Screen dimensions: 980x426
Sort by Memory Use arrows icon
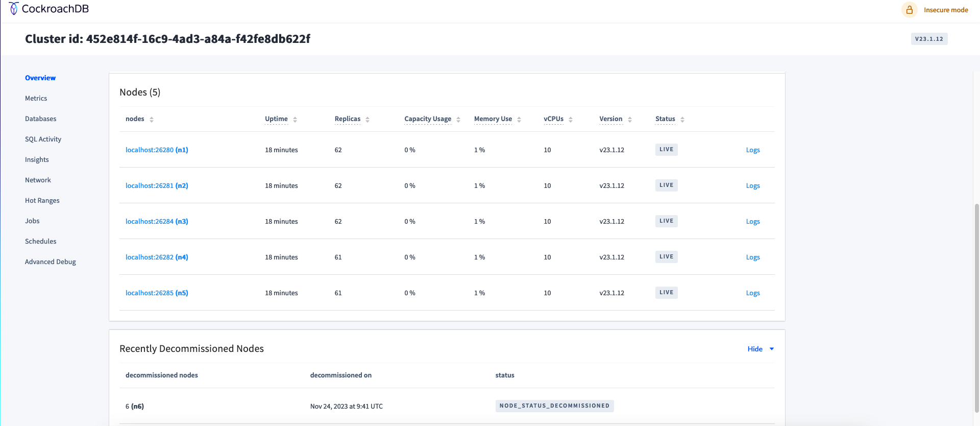click(519, 120)
